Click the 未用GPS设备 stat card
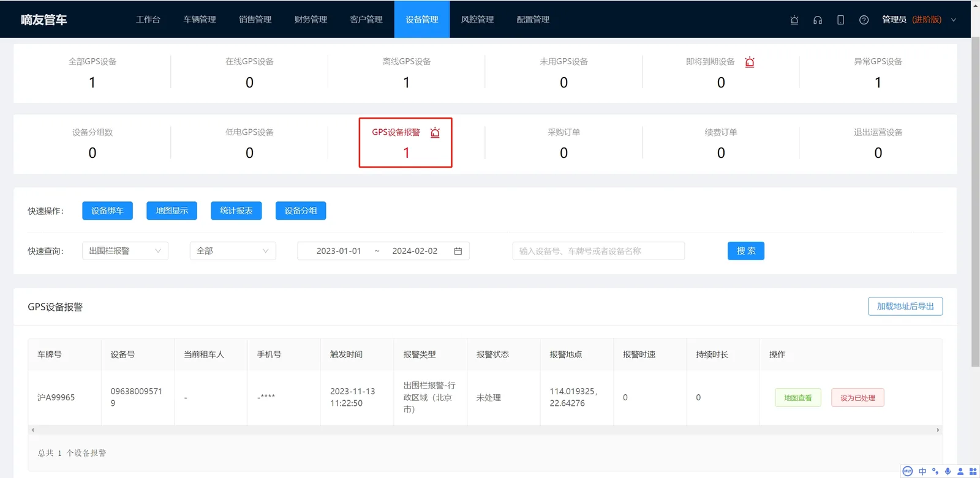 pos(563,73)
